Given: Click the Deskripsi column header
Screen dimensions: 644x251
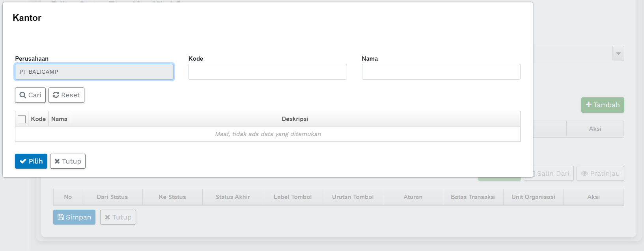Looking at the screenshot, I should [x=295, y=119].
